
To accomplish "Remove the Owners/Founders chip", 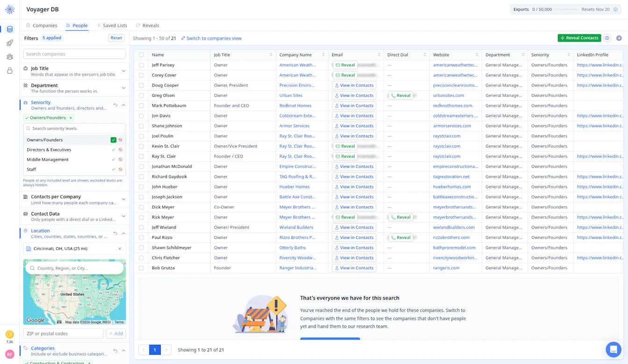I will [71, 118].
